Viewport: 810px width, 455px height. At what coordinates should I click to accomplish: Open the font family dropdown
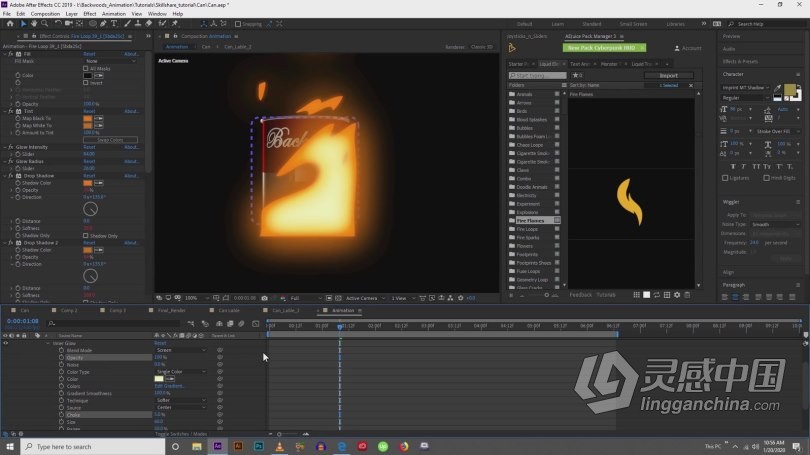pyautogui.click(x=746, y=88)
